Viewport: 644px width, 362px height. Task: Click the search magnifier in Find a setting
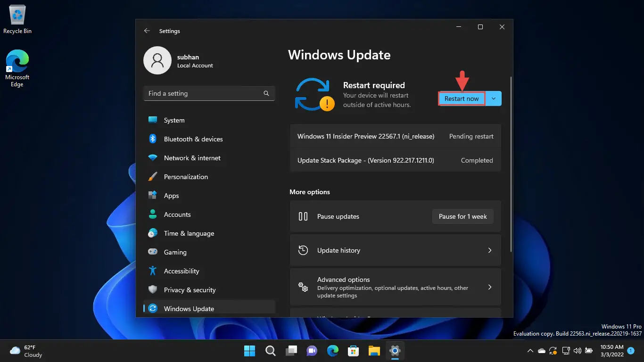(266, 93)
